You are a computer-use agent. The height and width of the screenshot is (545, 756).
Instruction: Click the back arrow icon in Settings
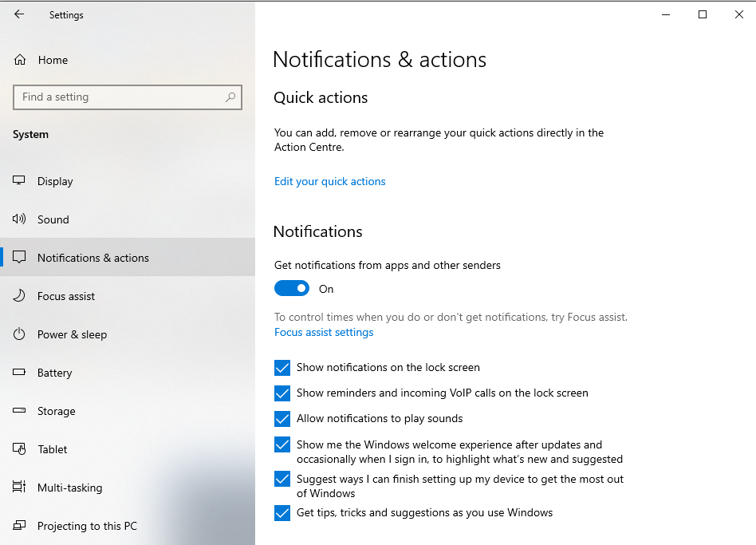click(x=19, y=14)
